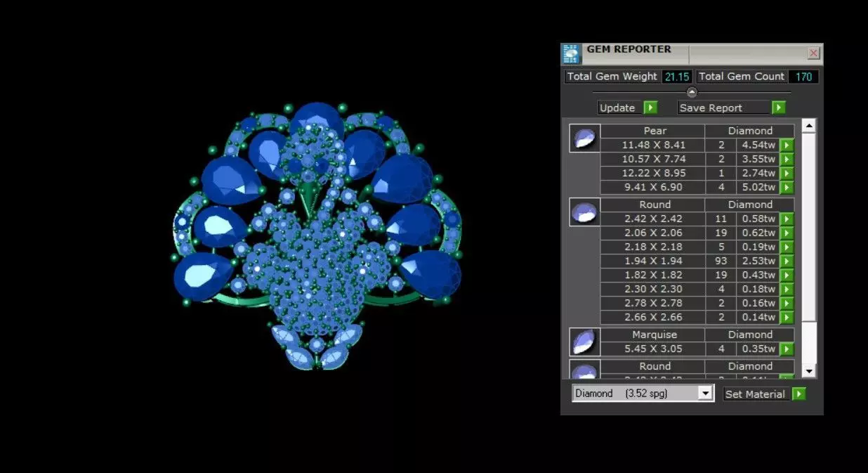
Task: Select the Marquise gem shape thumbnail
Action: [585, 342]
